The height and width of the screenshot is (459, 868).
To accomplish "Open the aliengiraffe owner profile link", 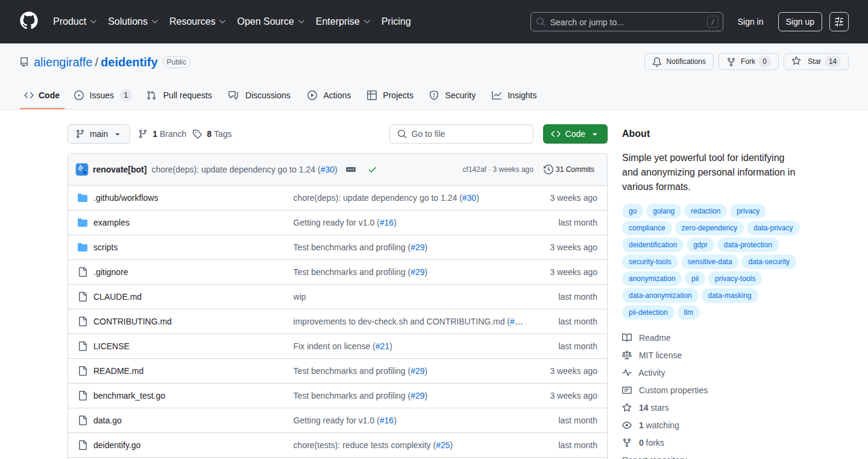I will point(63,62).
